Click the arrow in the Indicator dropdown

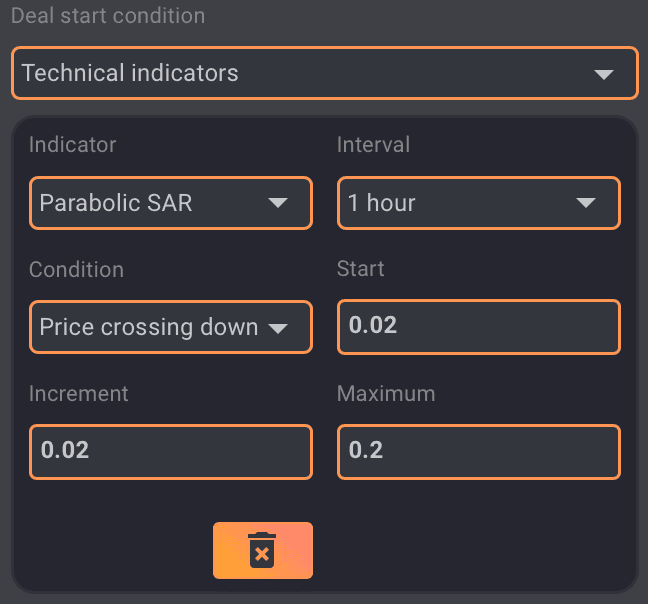click(278, 204)
